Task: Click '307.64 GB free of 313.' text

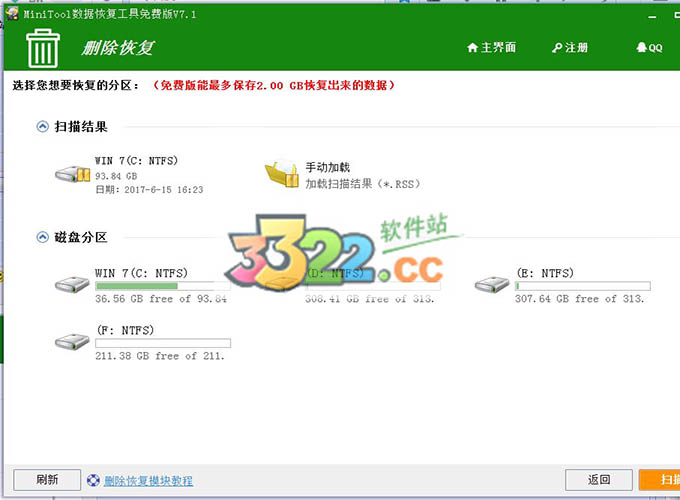Action: pyautogui.click(x=579, y=299)
